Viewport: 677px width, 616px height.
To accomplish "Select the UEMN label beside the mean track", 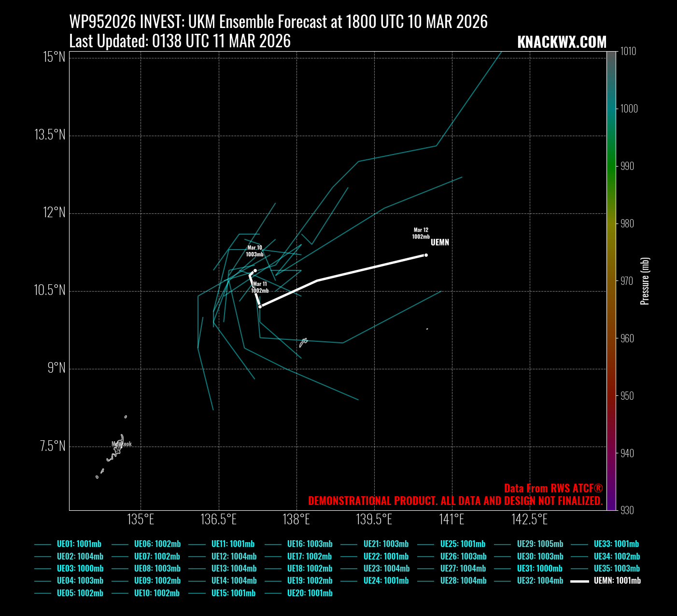I will 439,242.
